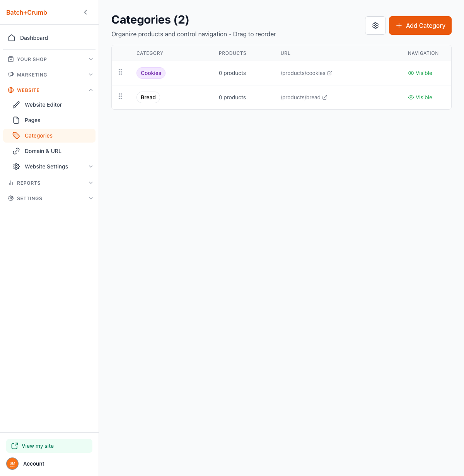
Task: Toggle visibility for the Cookies category
Action: 420,73
